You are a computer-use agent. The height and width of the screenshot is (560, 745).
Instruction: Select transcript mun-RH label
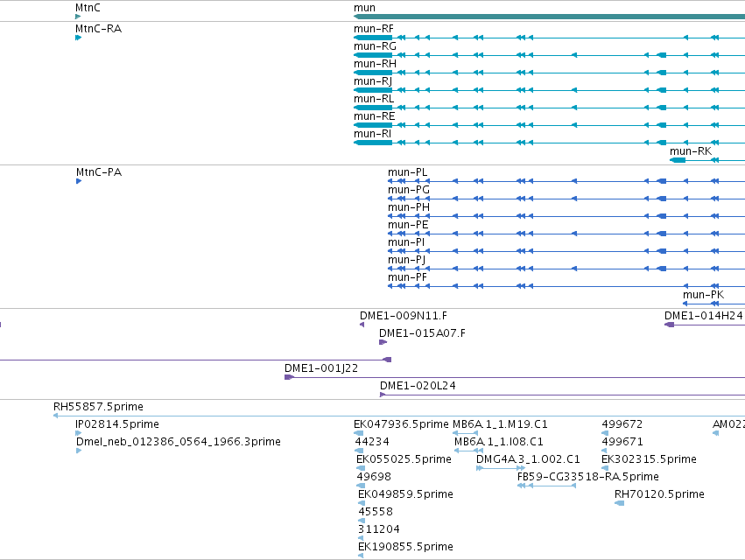[x=375, y=64]
